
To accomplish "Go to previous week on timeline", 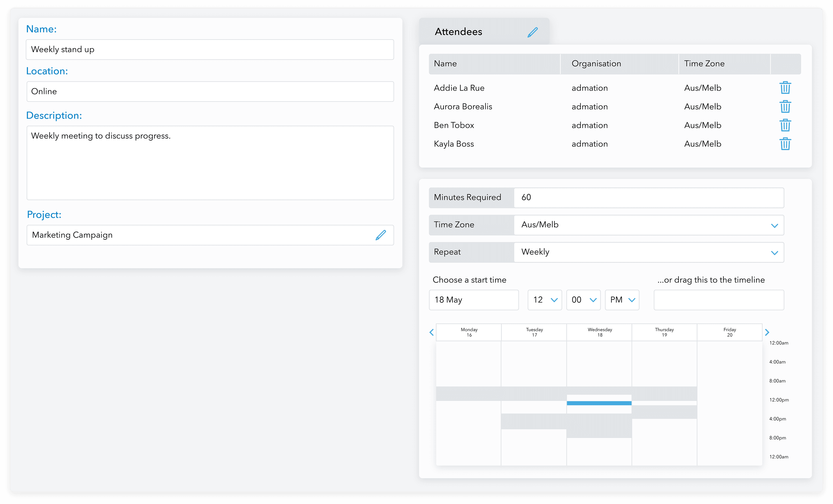I will point(431,332).
